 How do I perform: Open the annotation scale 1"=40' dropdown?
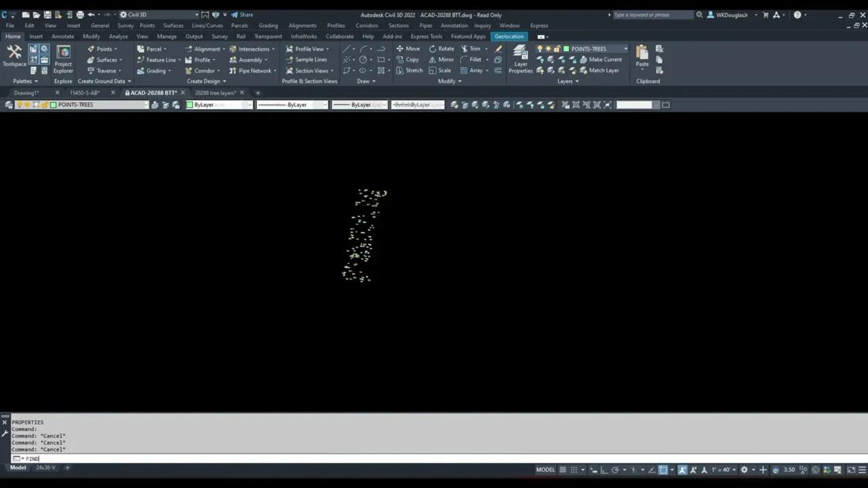click(x=723, y=470)
